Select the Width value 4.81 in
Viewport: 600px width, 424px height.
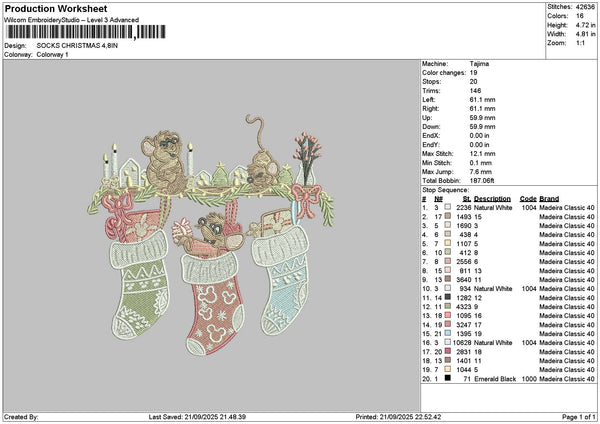pos(585,34)
